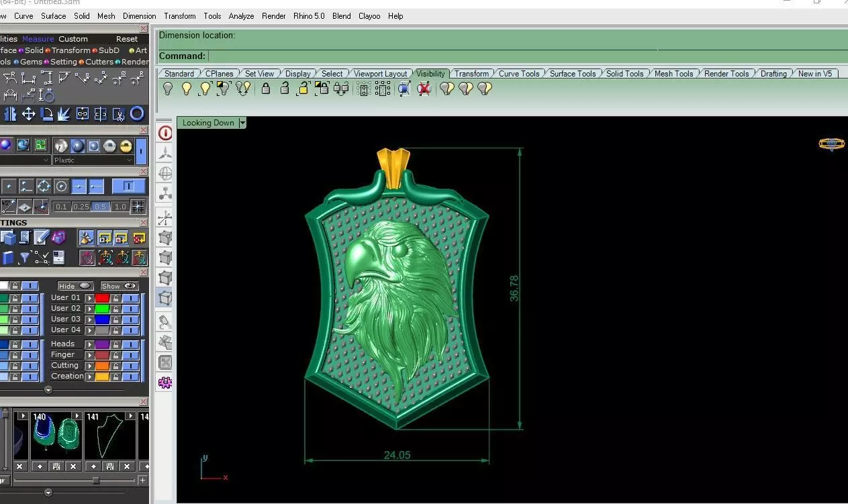Toggle the blue on/off switch for Creation layer
This screenshot has height=504, width=848.
click(131, 376)
